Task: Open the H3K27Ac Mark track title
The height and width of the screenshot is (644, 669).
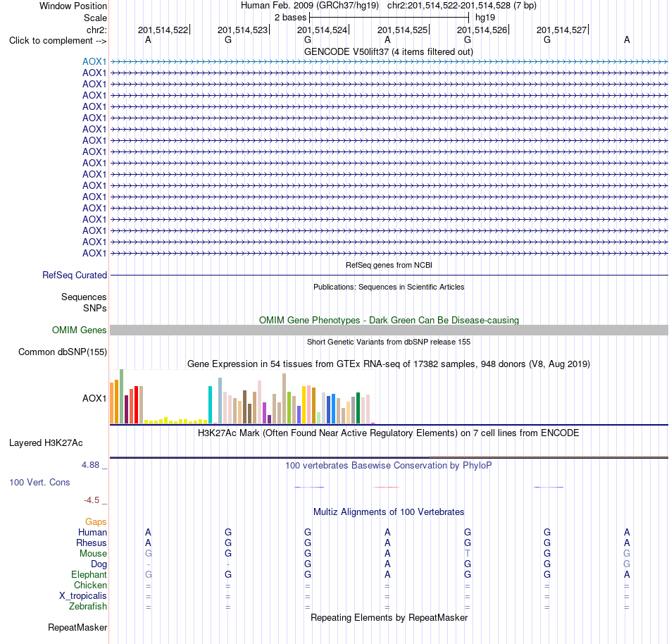Action: point(388,433)
